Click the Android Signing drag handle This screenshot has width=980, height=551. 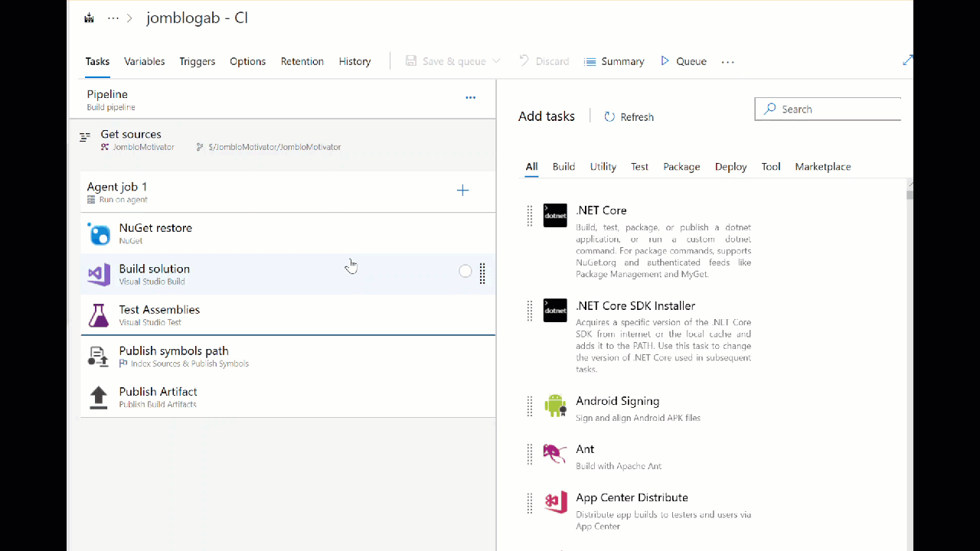coord(530,406)
